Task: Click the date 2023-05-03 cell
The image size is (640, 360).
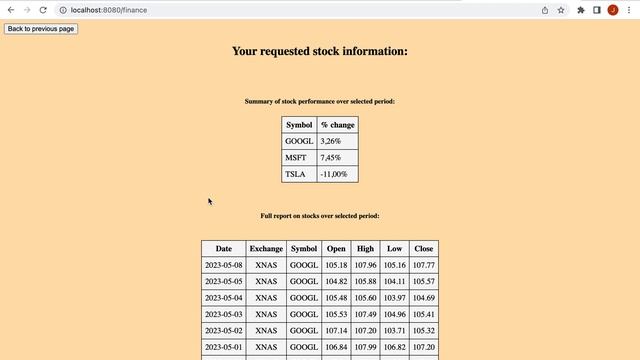Action: pyautogui.click(x=224, y=314)
